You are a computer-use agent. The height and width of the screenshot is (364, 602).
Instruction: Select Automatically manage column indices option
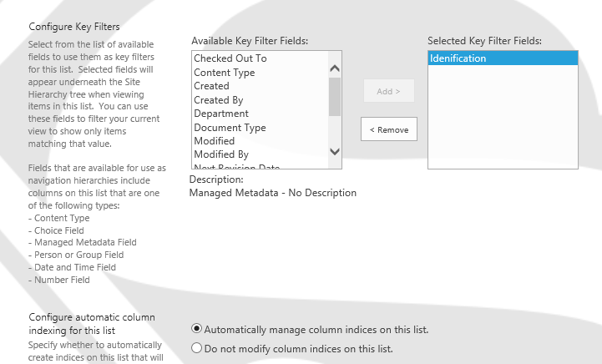pyautogui.click(x=197, y=329)
